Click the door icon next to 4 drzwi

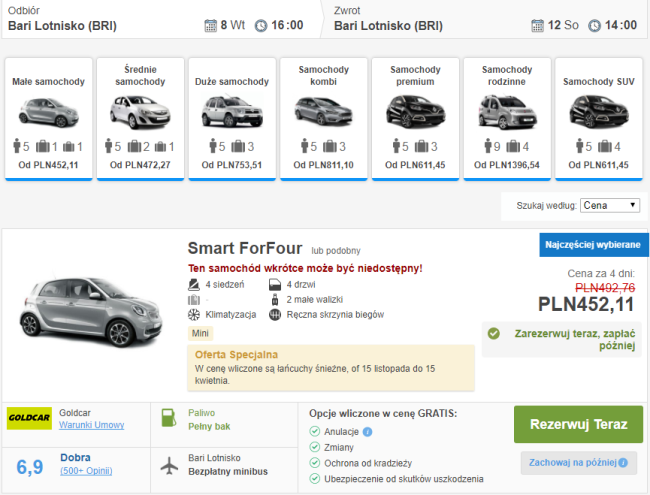click(275, 285)
